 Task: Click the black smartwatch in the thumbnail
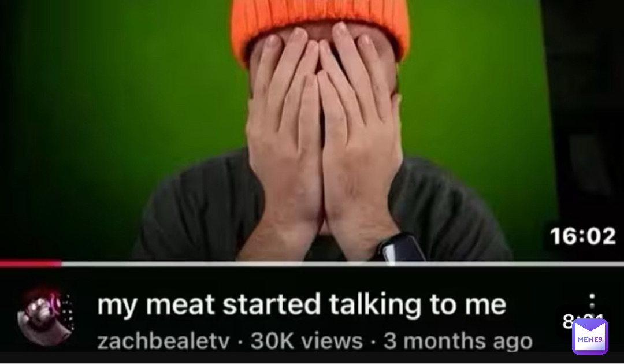pos(400,247)
